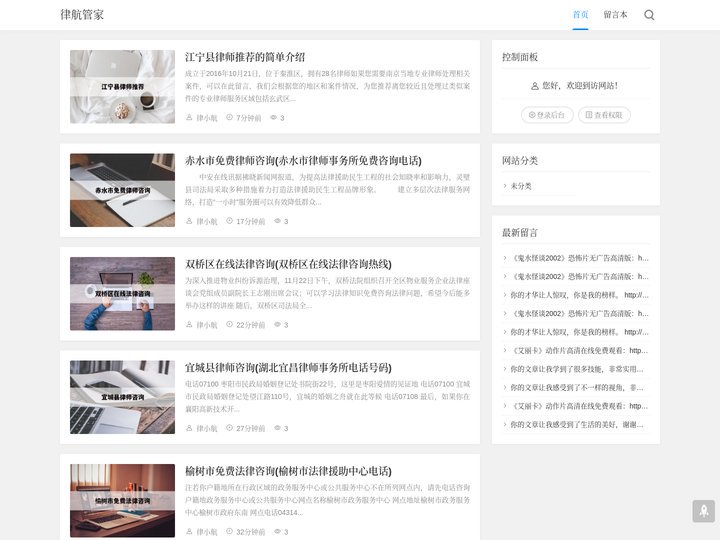Open article 江宁县律师推荐的简单介绍

coord(245,57)
